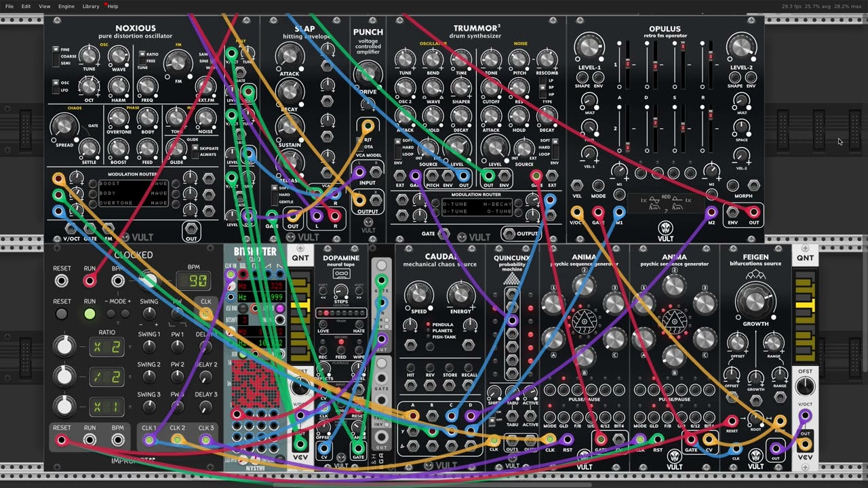
Task: Click Punch INPUT R jack
Action: 376,172
